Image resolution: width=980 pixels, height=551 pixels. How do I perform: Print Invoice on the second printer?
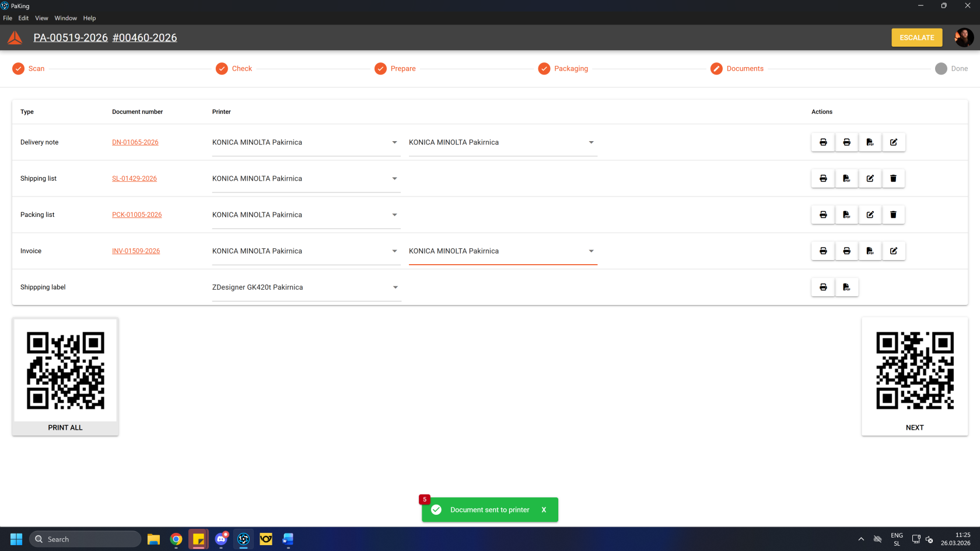[846, 251]
